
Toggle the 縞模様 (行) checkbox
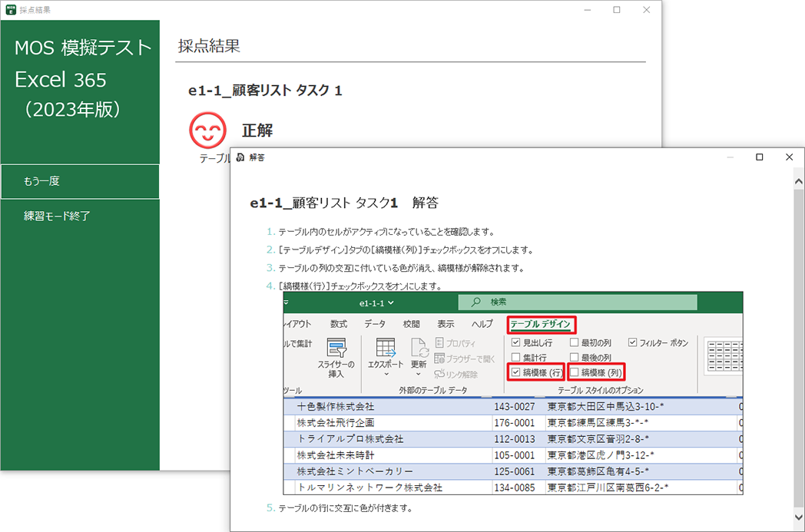pos(516,372)
